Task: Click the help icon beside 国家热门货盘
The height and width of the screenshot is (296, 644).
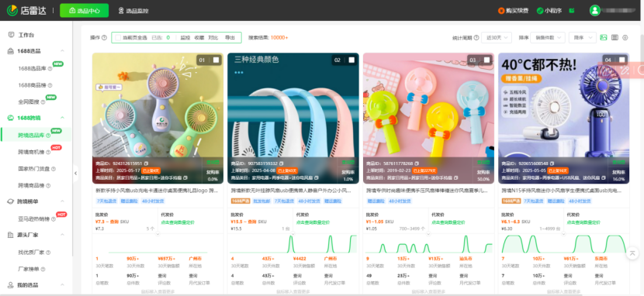Action: pos(54,168)
